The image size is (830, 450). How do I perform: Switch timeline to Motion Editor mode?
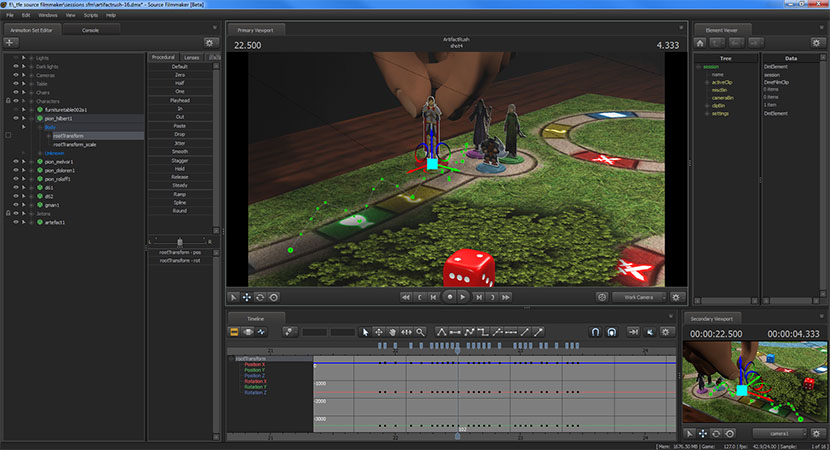pos(248,332)
